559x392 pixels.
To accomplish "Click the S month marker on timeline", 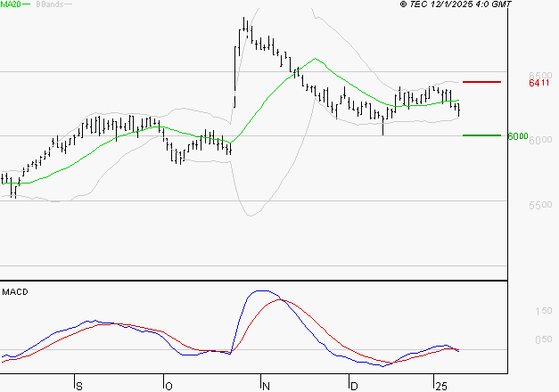I will point(79,387).
